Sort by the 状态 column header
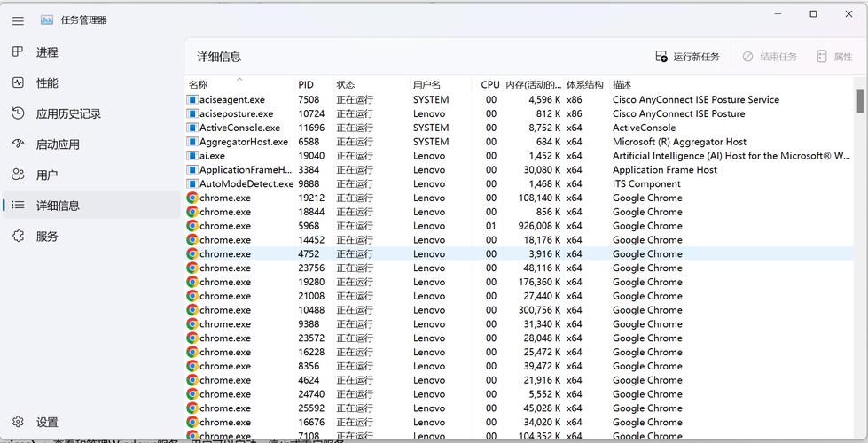This screenshot has height=443, width=868. tap(371, 85)
